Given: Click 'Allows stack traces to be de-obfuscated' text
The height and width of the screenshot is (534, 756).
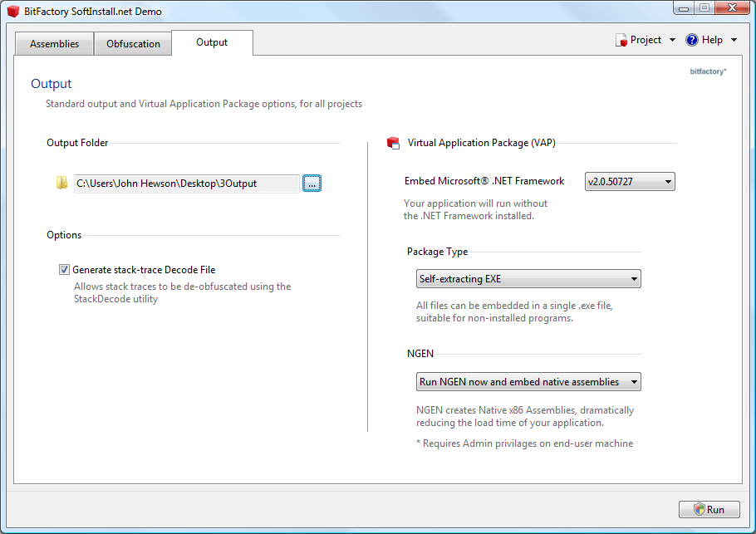Looking at the screenshot, I should point(182,292).
